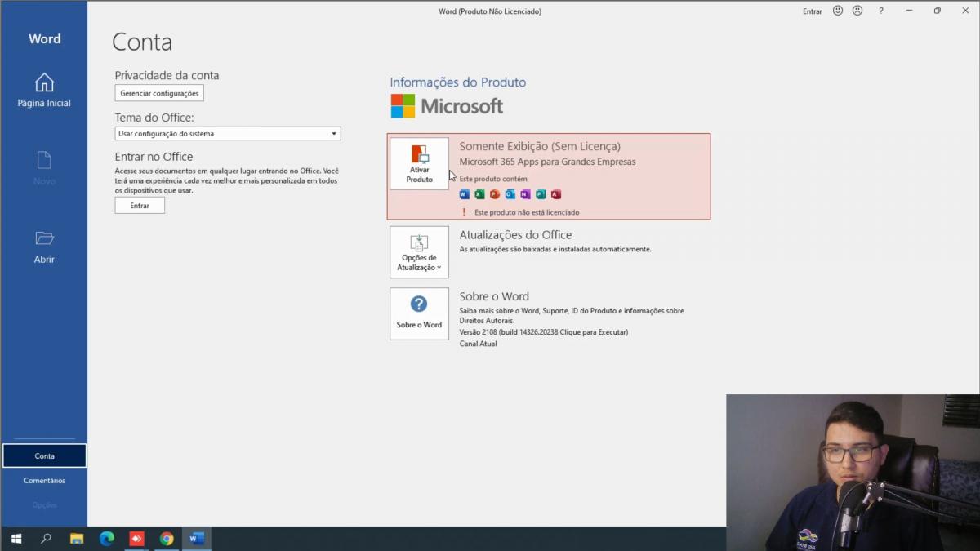
Task: Click the Informações do Produto heading
Action: 458,82
